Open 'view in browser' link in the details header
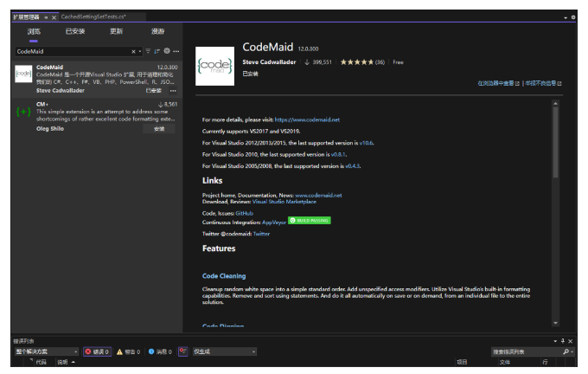 [x=498, y=83]
